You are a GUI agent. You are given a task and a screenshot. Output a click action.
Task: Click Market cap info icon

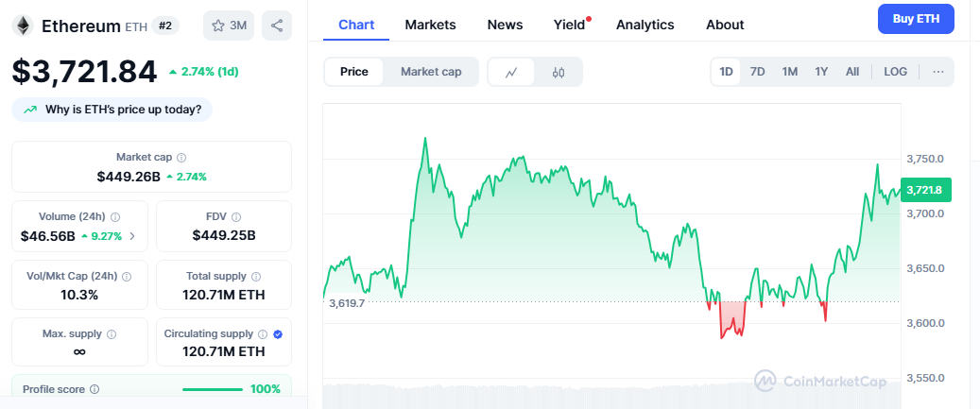(x=181, y=158)
